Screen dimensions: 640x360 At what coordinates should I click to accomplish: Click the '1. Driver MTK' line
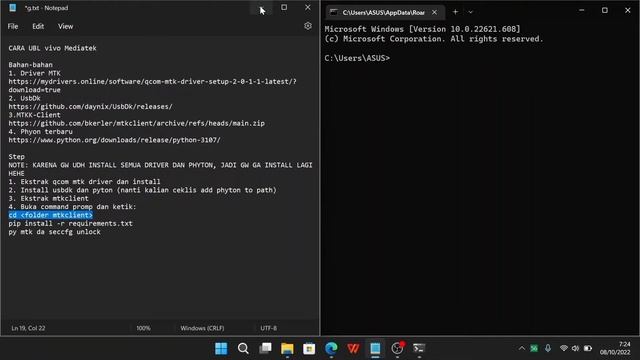(35, 73)
